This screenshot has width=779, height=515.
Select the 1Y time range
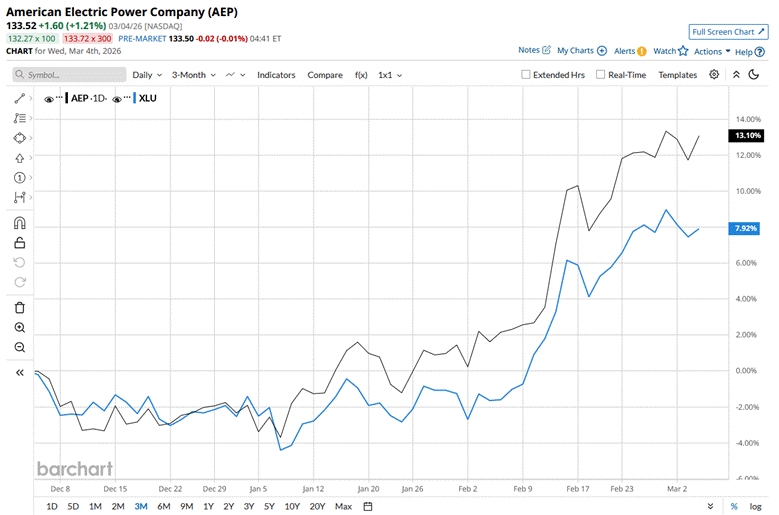click(208, 507)
